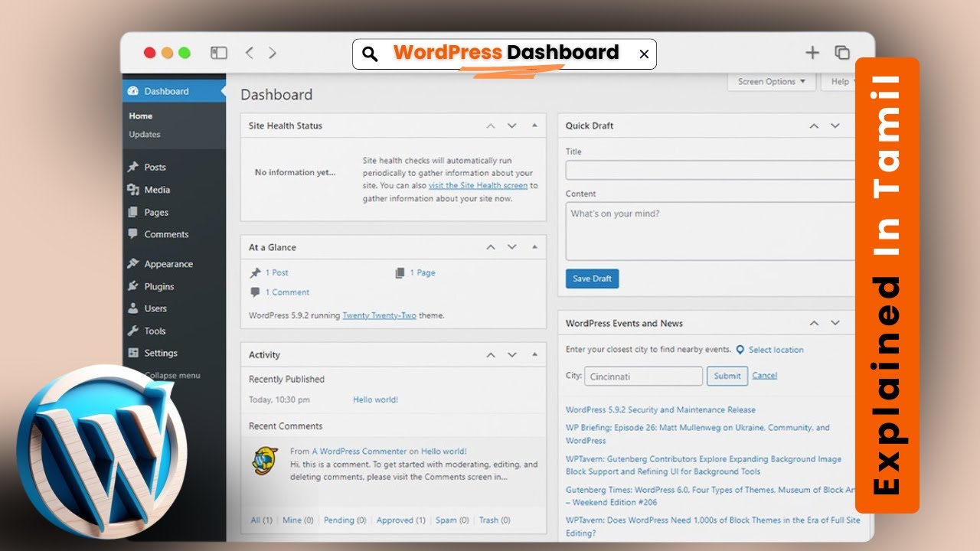Image resolution: width=980 pixels, height=551 pixels.
Task: Click the Cancel link beside Submit
Action: click(764, 376)
